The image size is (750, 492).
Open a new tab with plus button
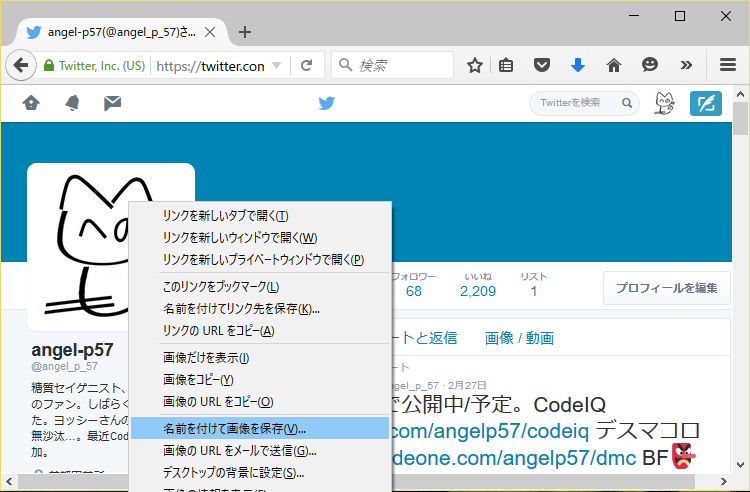point(245,32)
